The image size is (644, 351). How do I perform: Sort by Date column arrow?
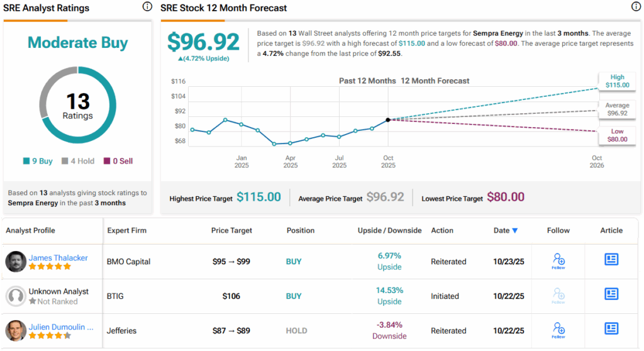click(515, 231)
